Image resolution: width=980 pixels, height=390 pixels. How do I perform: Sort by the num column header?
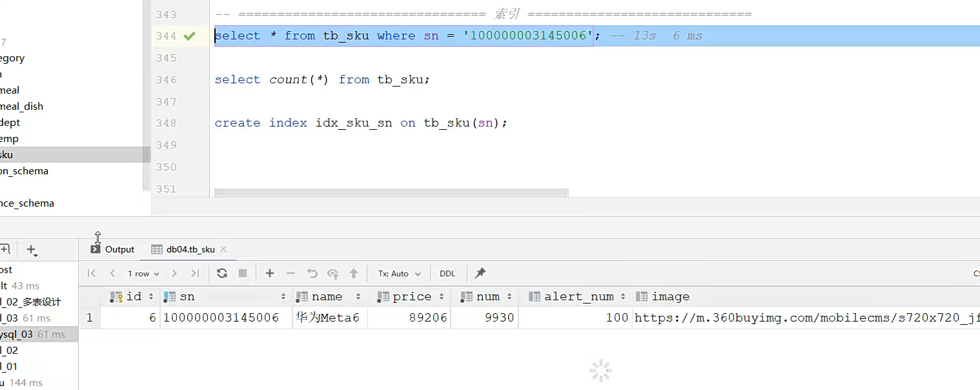[x=485, y=297]
